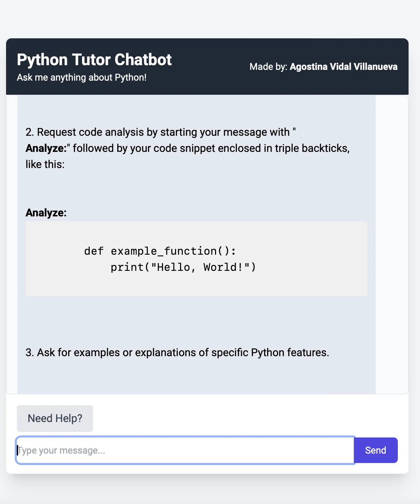Click step 3 Ask for examples text
Screen dimensions: 420x504
tap(177, 352)
